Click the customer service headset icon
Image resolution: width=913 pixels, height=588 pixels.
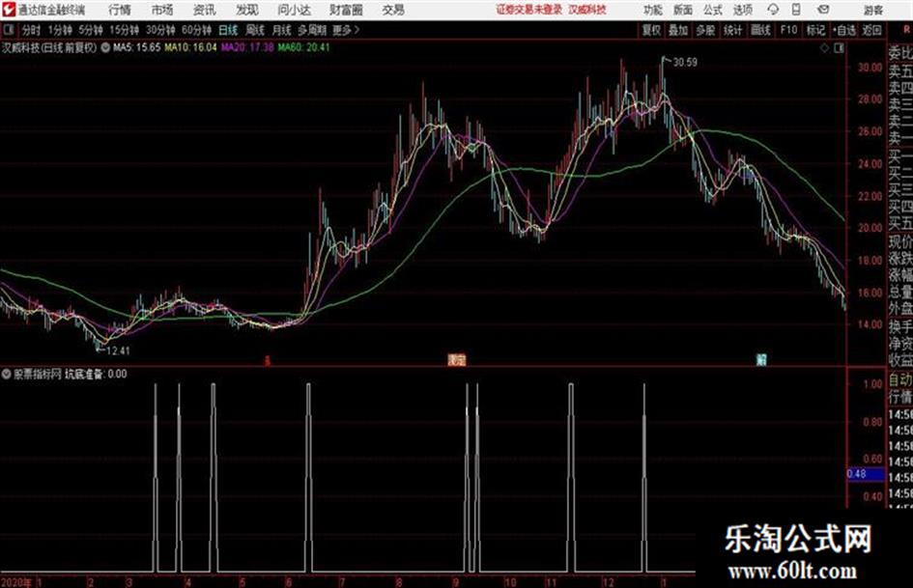click(x=773, y=10)
